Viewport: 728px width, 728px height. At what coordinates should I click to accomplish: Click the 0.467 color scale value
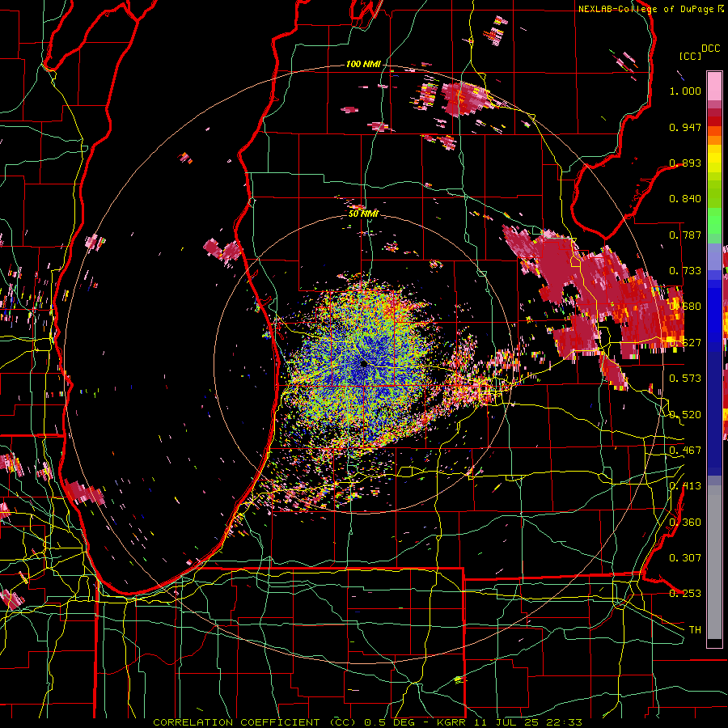click(685, 451)
